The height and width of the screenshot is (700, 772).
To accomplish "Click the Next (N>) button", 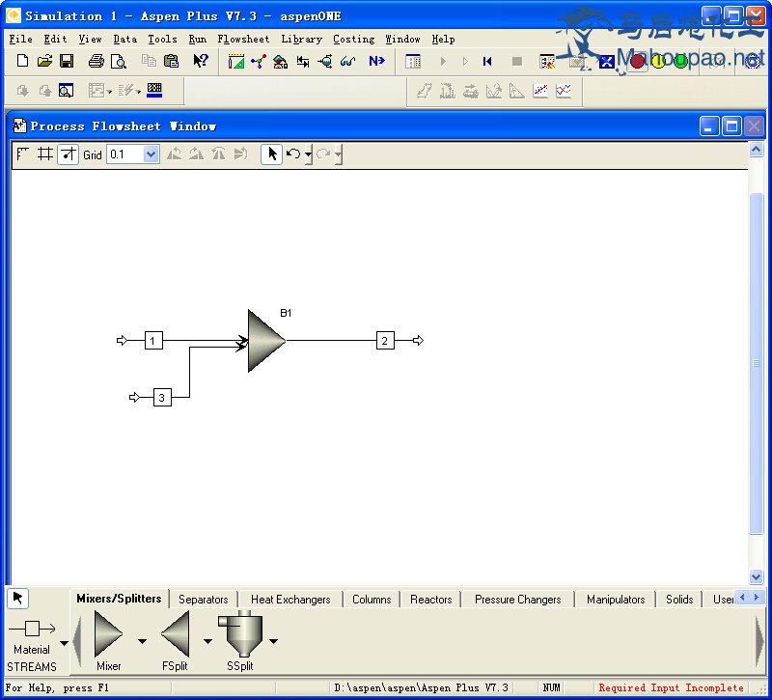I will click(x=376, y=61).
